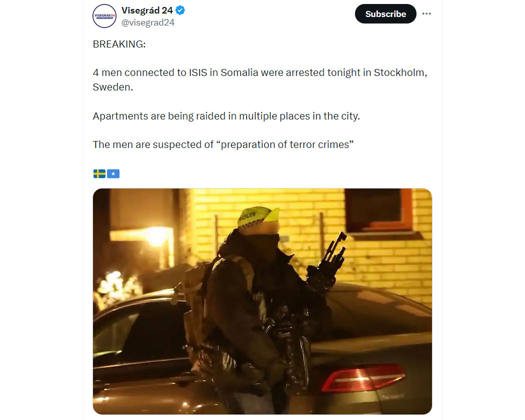
Task: Click the word Sweden. in the tweet
Action: coord(113,87)
